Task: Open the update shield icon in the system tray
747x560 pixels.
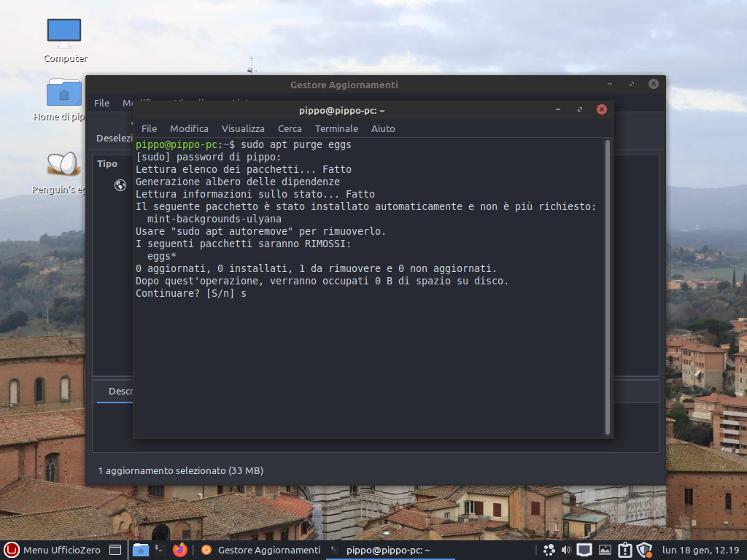Action: click(644, 550)
